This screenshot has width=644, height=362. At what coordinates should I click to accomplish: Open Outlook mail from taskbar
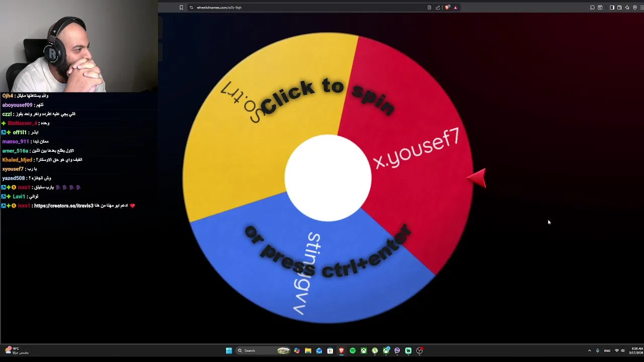tap(319, 350)
